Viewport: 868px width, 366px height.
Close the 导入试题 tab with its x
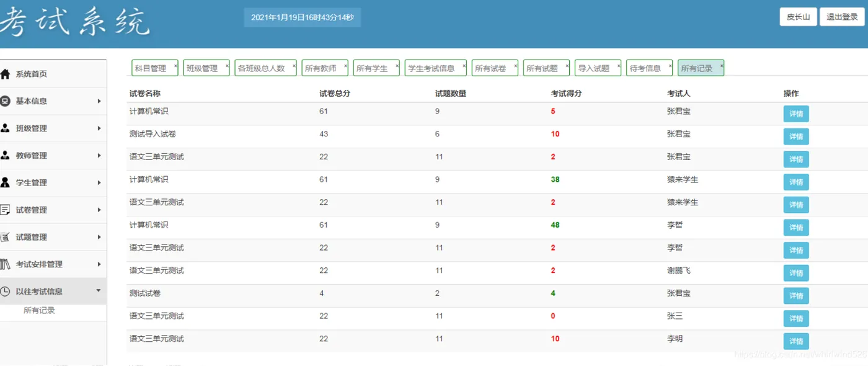[x=618, y=65]
